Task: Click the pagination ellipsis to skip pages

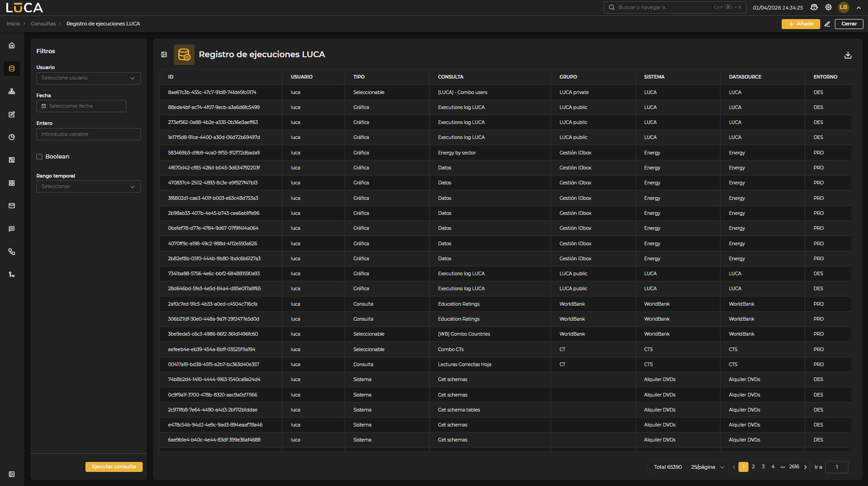Action: (783, 467)
